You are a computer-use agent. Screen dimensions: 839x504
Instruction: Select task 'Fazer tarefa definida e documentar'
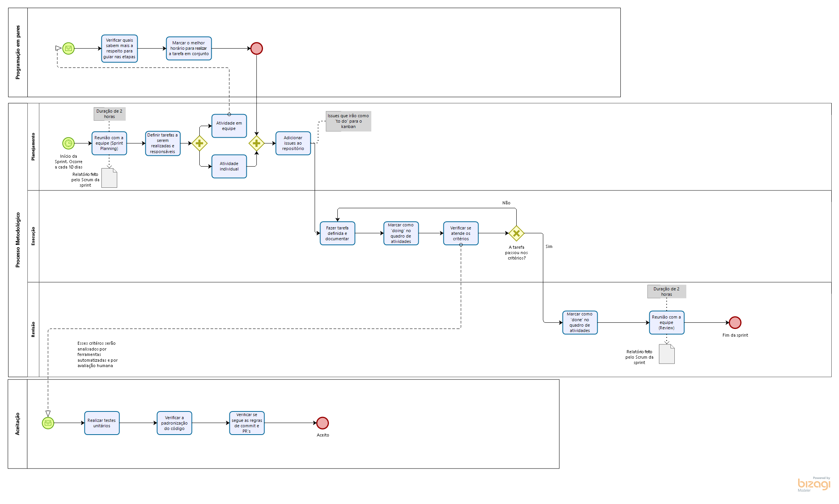point(337,233)
